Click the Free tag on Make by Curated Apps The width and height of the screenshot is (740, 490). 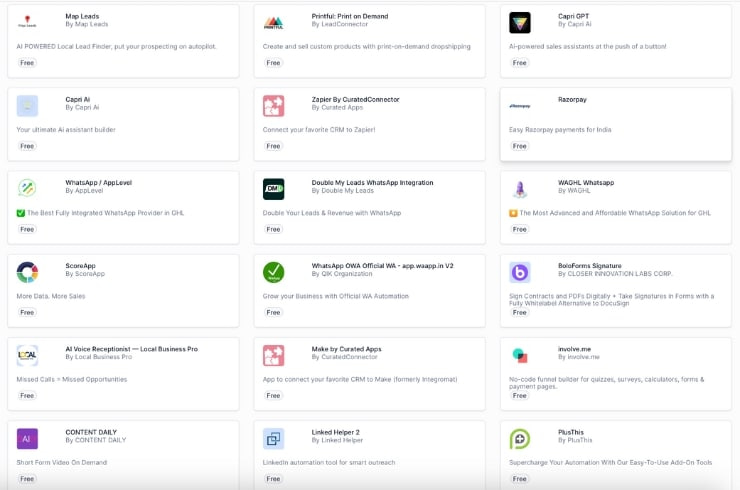273,395
